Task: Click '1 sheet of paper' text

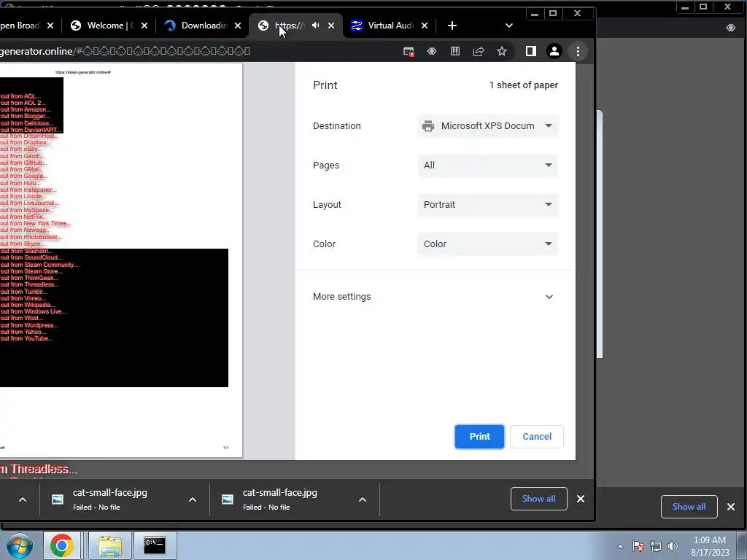Action: pyautogui.click(x=524, y=85)
